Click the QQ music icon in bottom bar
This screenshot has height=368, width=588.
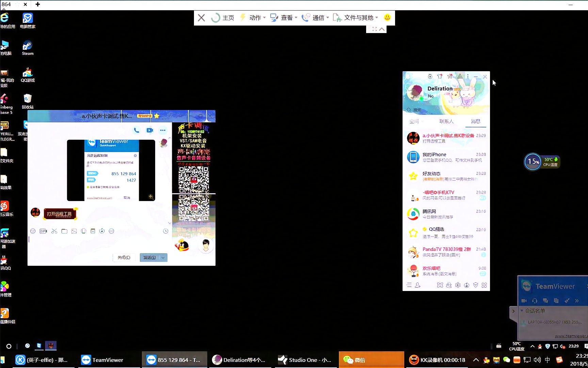tap(467, 285)
